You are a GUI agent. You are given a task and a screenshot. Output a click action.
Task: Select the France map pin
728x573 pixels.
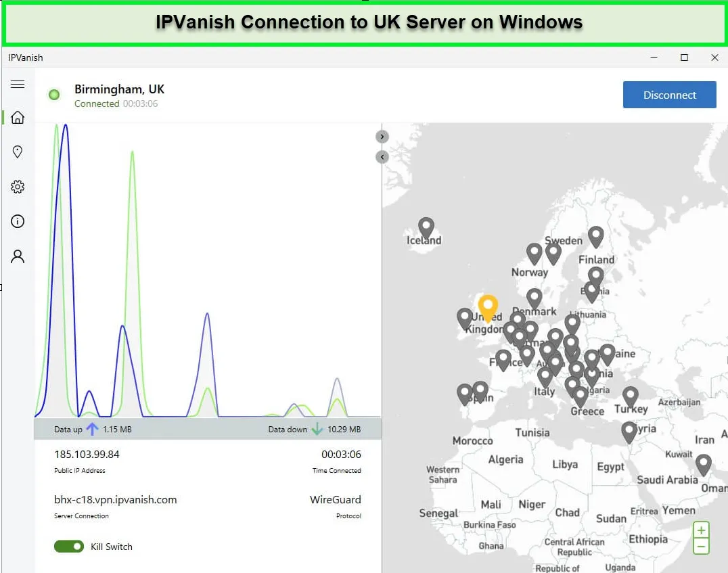point(503,361)
